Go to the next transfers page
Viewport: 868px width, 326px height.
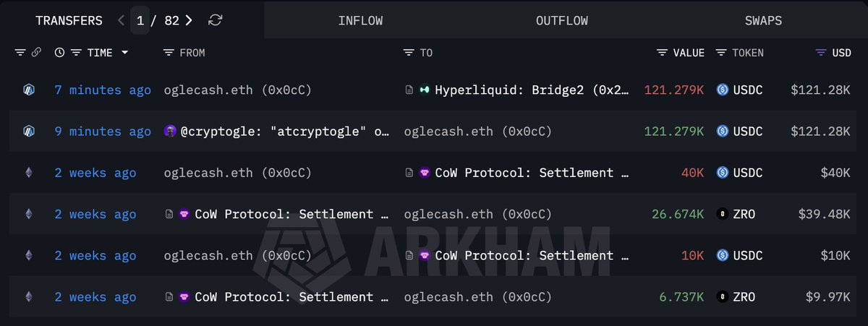[x=189, y=20]
